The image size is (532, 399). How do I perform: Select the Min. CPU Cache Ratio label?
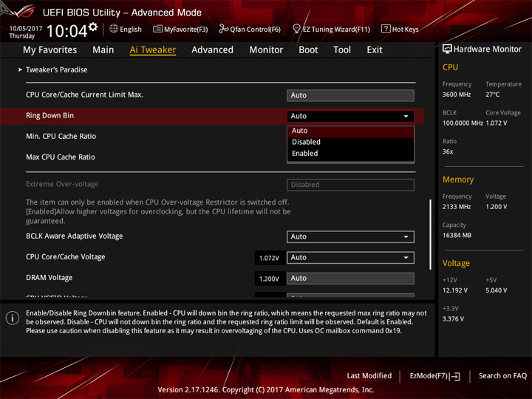(x=61, y=137)
